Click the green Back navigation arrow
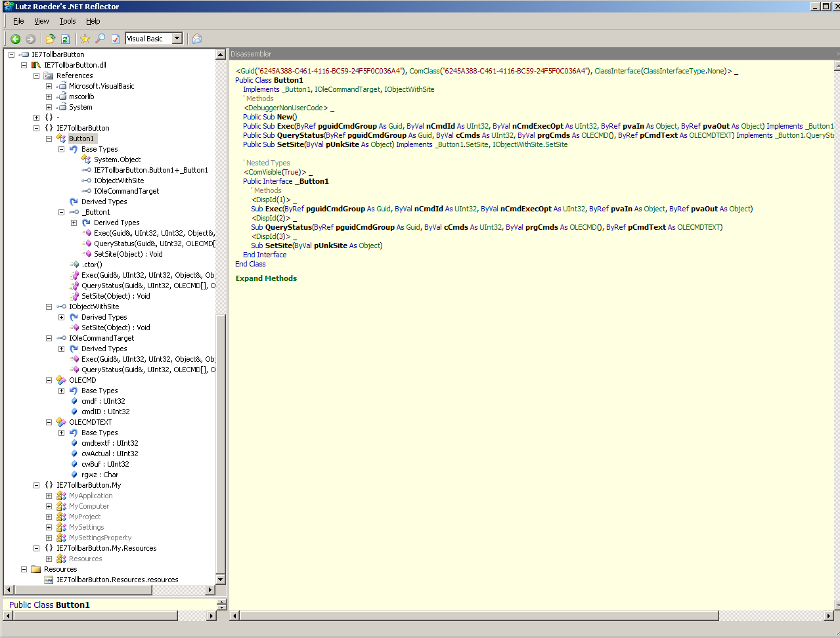Viewport: 840px width, 638px height. [15, 39]
